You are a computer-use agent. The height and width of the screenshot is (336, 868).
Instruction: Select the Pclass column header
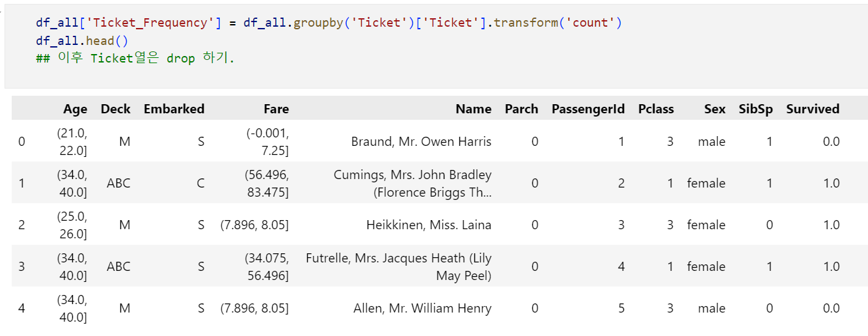pyautogui.click(x=656, y=109)
